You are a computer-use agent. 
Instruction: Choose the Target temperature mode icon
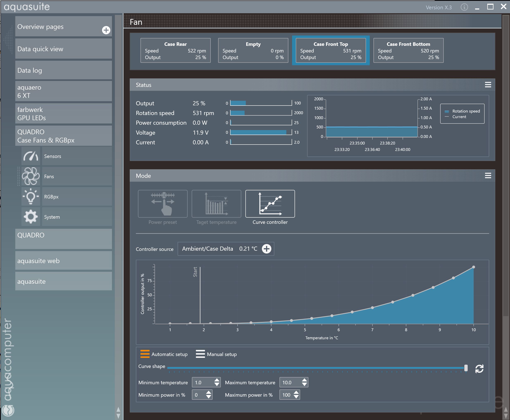click(216, 204)
